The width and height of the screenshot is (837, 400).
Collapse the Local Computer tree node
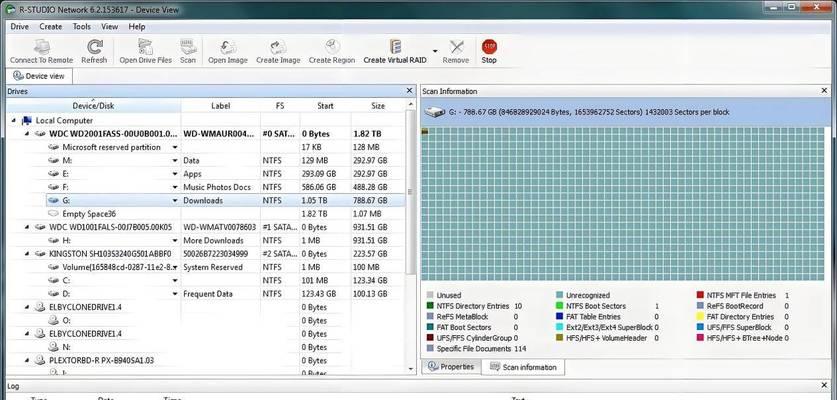click(13, 121)
